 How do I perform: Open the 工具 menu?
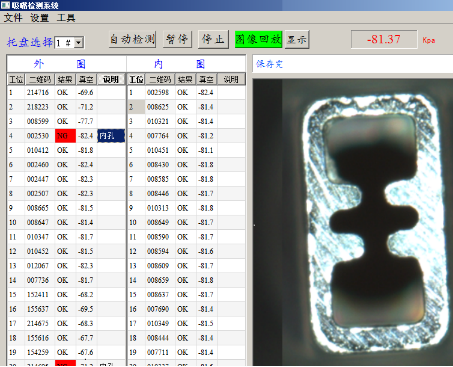pyautogui.click(x=66, y=17)
